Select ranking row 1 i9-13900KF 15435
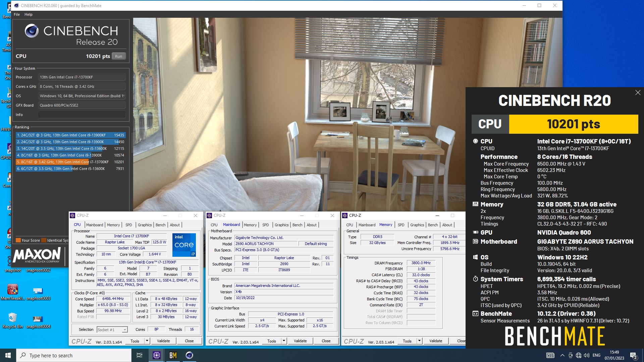This screenshot has width=644, height=362. tap(70, 135)
